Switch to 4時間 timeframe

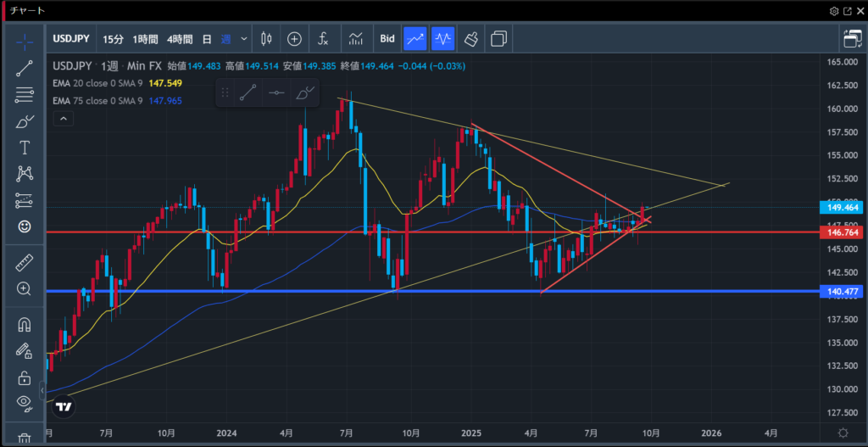tap(179, 39)
